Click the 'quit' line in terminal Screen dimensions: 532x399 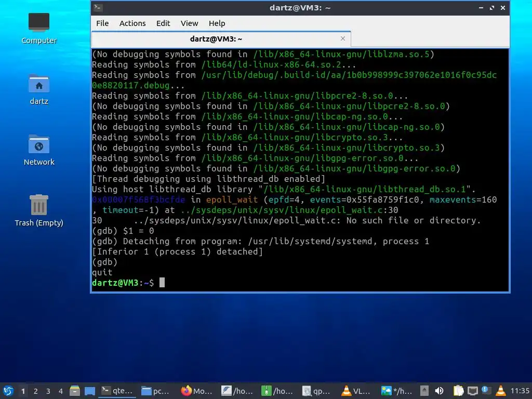point(102,272)
